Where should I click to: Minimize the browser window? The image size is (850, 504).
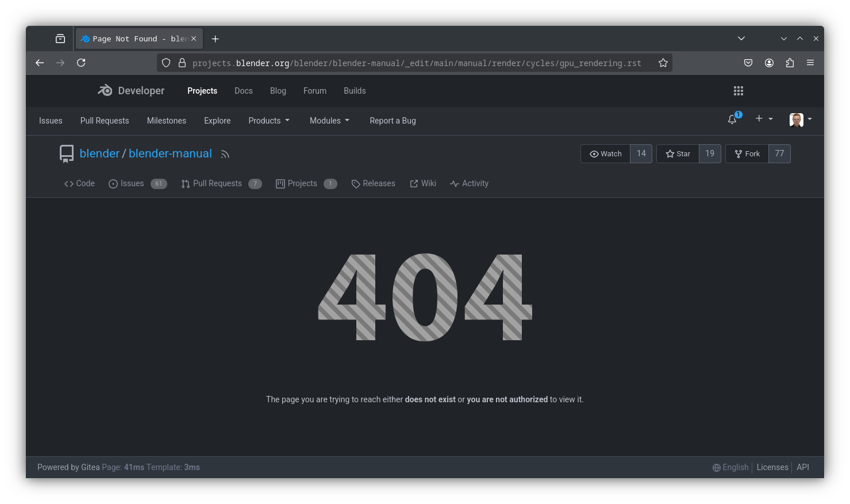tap(784, 39)
